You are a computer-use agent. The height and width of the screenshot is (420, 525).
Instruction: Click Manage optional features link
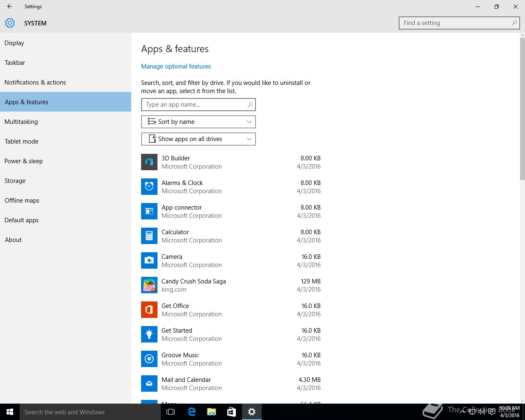176,66
